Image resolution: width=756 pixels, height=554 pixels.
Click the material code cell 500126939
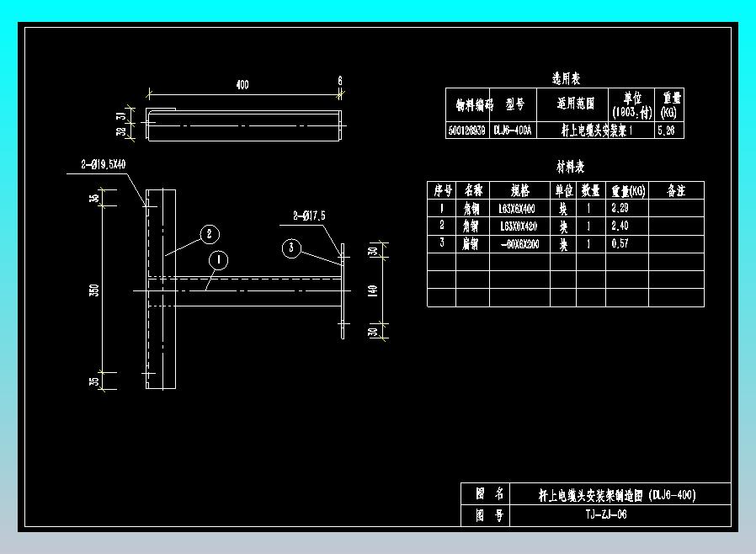467,131
